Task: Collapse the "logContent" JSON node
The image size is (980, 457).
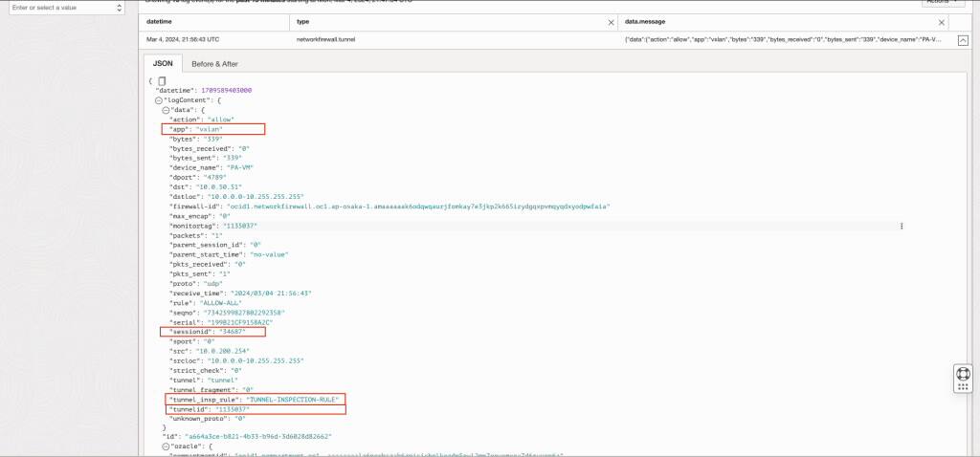Action: [159, 99]
